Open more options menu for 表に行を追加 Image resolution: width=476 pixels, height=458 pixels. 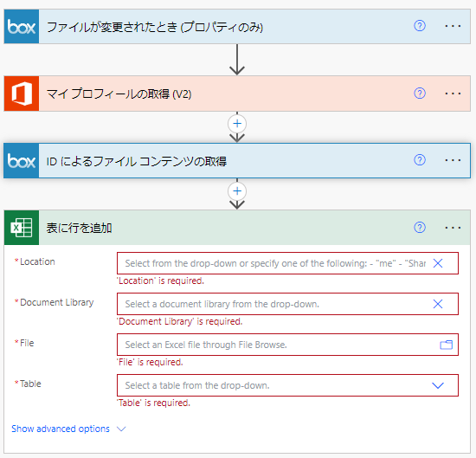point(453,228)
